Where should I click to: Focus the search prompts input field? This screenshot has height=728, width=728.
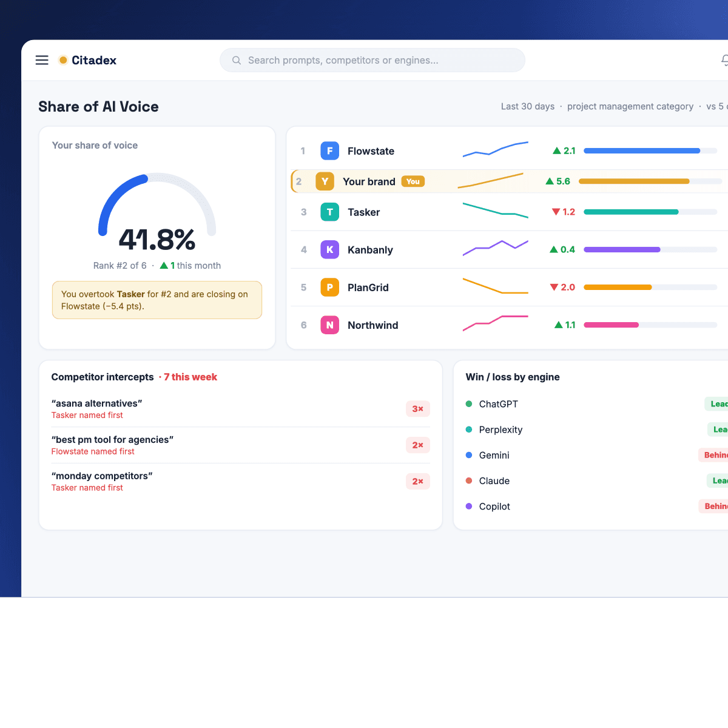pyautogui.click(x=372, y=60)
